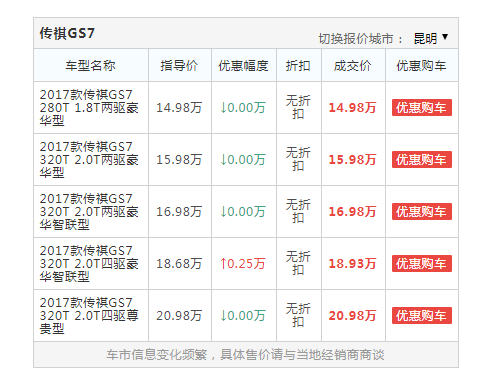Select model 320T 2.0T四驱尊贵型
This screenshot has width=487, height=381.
click(89, 315)
